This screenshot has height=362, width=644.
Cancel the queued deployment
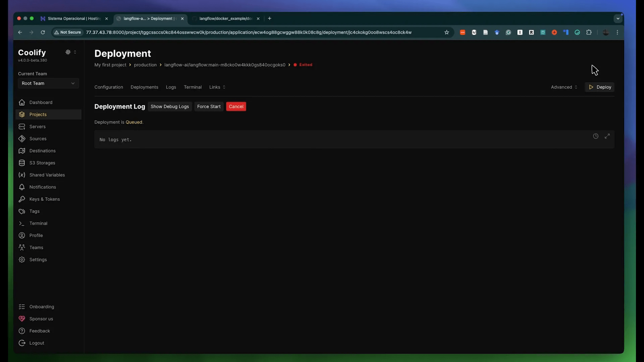click(x=236, y=107)
